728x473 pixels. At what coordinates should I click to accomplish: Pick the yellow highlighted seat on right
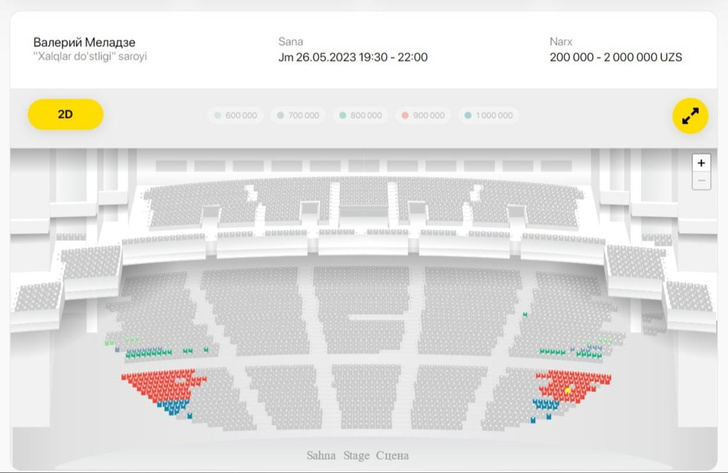pyautogui.click(x=569, y=389)
